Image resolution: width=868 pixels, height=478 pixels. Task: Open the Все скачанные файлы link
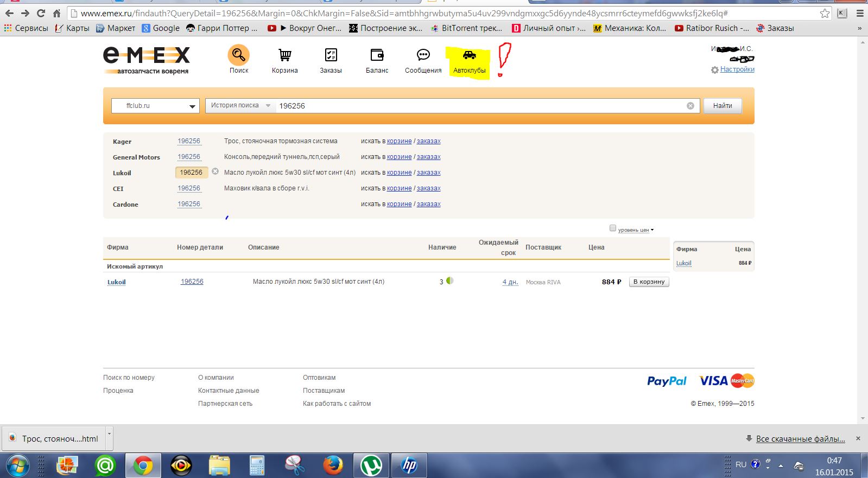(800, 439)
